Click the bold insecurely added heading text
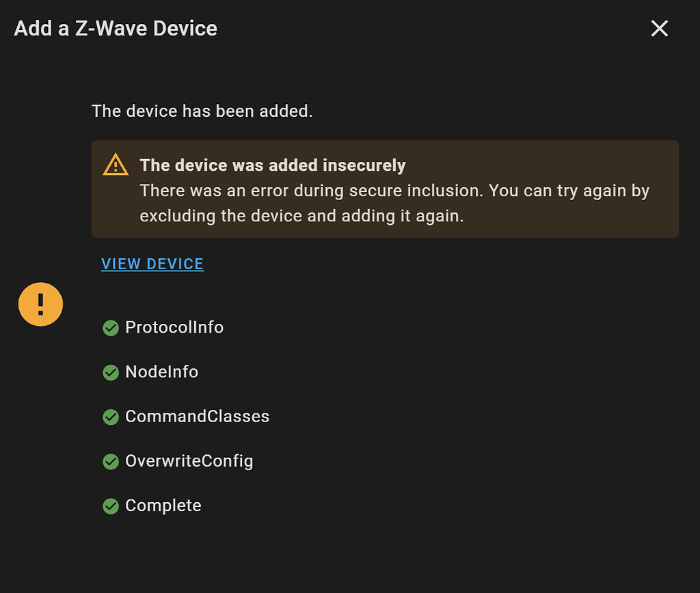The image size is (700, 593). click(272, 165)
